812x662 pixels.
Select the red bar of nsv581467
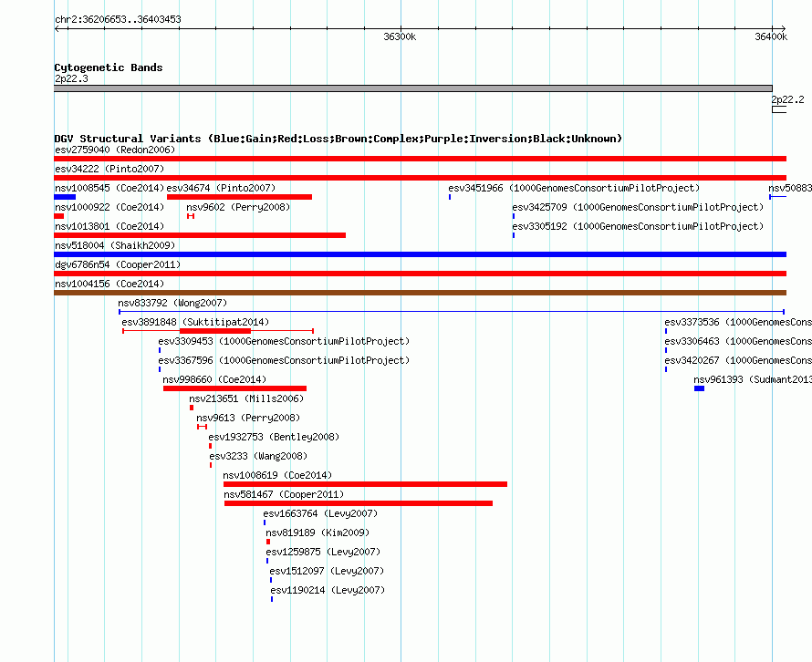(x=359, y=503)
